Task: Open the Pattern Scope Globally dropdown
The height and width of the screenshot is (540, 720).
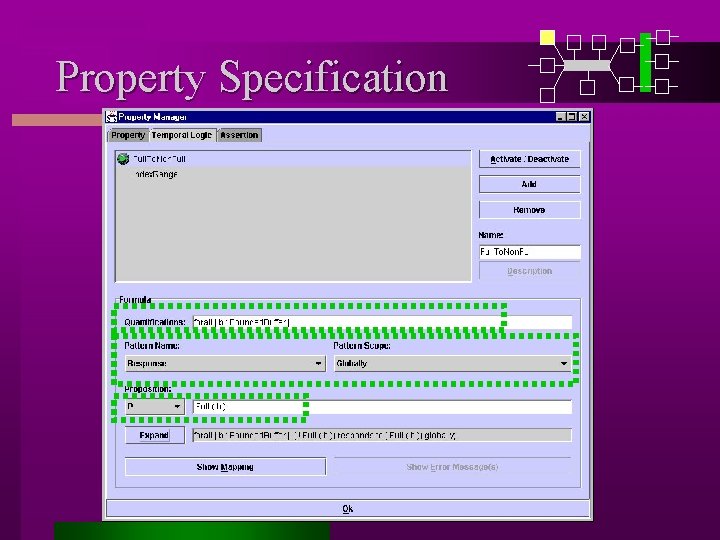Action: tap(453, 363)
